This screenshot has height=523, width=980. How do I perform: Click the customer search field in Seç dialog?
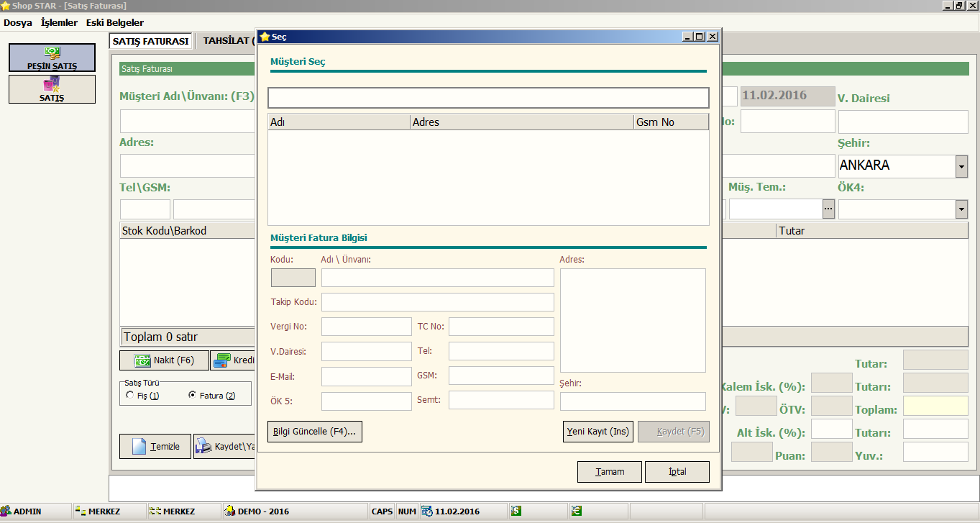pos(488,98)
